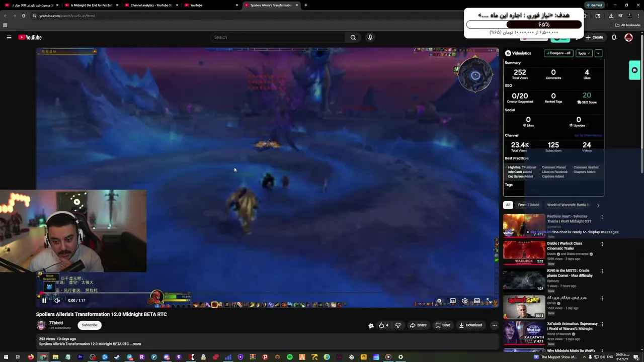Click the donation goal progress bar overlay

[x=524, y=25]
